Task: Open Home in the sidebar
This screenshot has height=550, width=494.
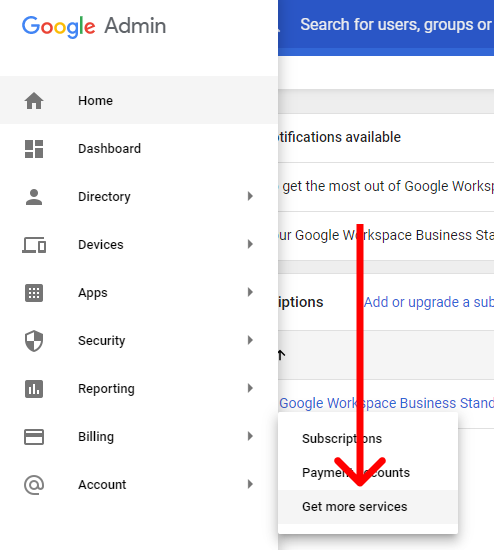Action: [x=139, y=100]
